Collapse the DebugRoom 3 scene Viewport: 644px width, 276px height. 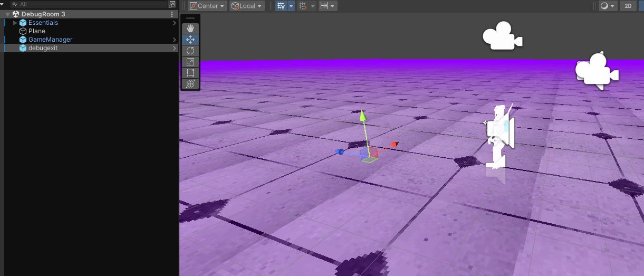[x=7, y=14]
